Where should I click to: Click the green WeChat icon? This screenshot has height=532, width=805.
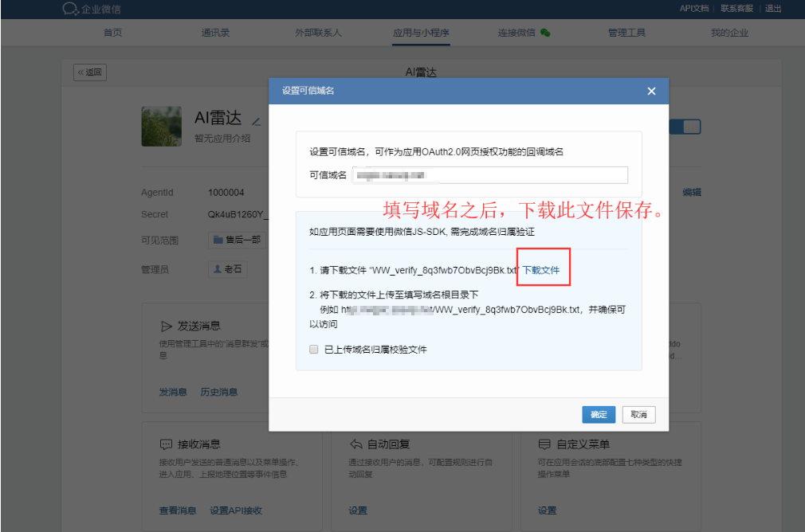pos(545,33)
